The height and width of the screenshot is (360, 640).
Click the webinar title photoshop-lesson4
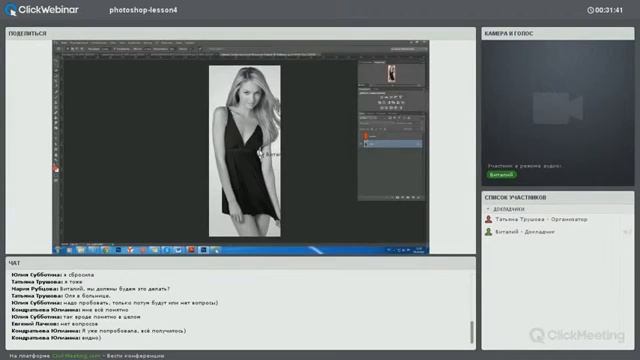tap(143, 10)
